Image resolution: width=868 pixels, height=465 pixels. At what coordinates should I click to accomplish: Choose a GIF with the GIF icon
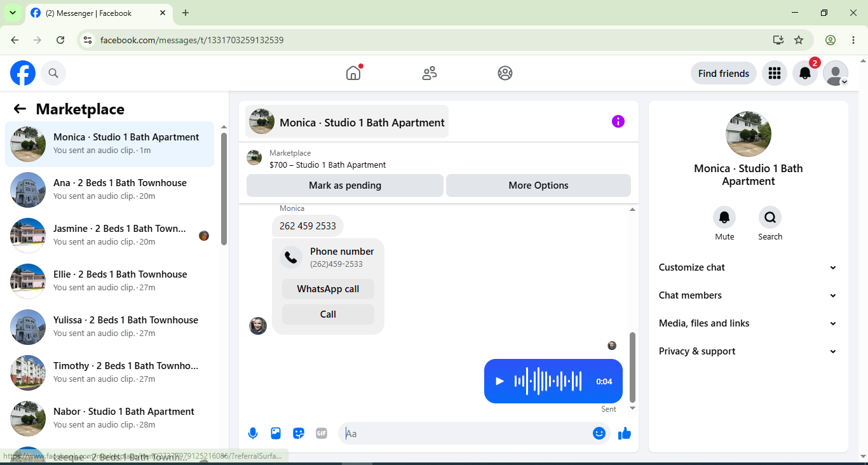pos(322,433)
